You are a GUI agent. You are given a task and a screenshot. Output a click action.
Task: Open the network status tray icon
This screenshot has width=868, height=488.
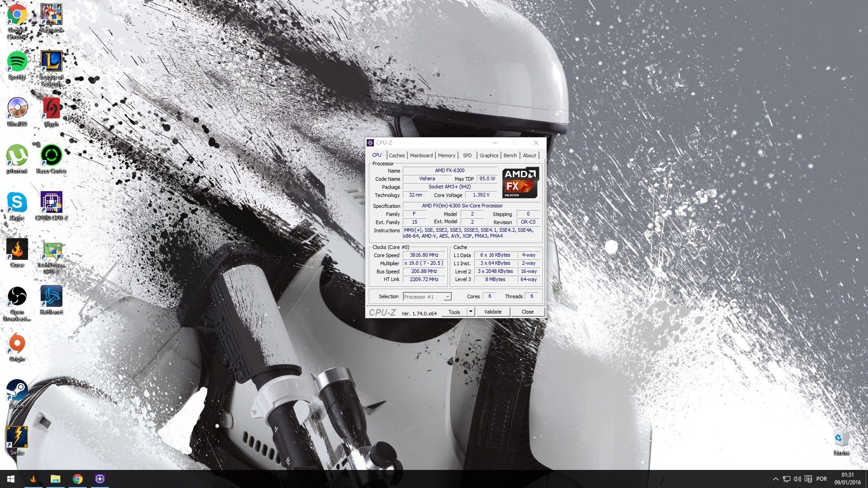pos(787,479)
